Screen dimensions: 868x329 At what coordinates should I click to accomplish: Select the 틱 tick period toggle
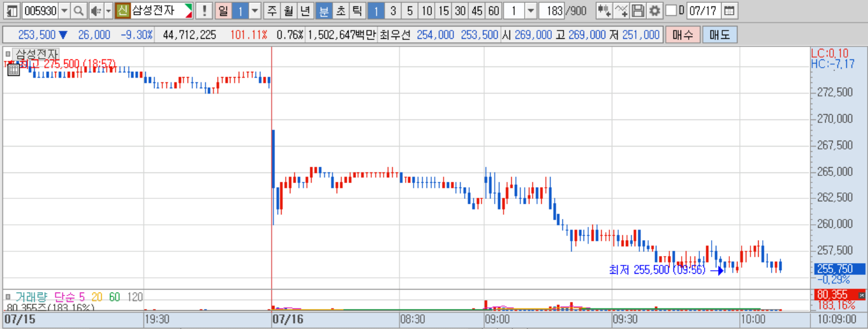pos(357,11)
